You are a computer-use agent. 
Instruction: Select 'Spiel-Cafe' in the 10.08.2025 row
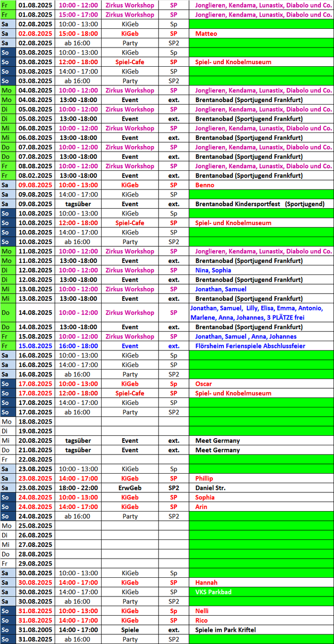coord(130,223)
